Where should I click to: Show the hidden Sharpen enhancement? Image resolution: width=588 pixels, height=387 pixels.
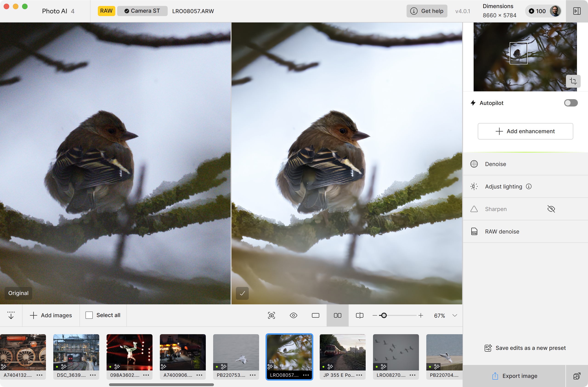(x=551, y=209)
